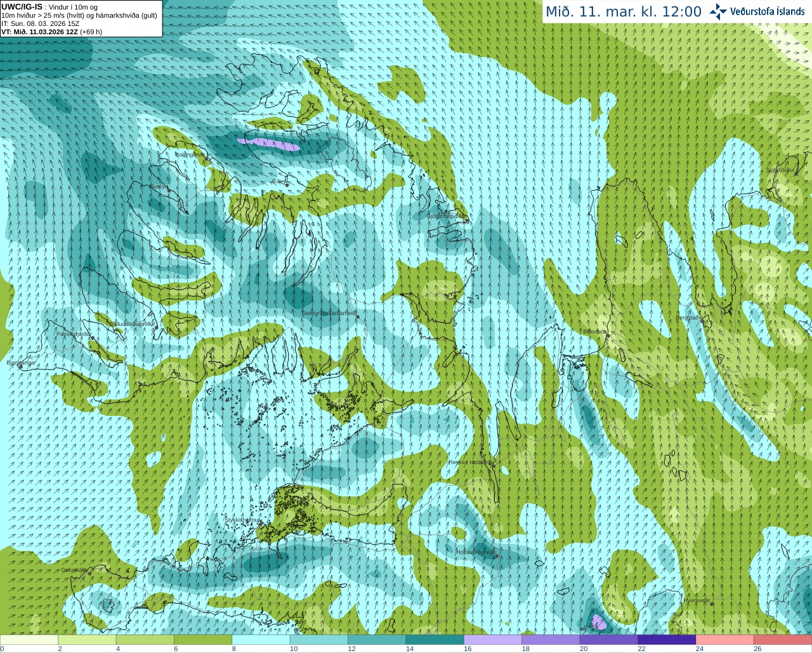Click the Bíldudalsflugvöllur station label
The height and width of the screenshot is (653, 812).
click(x=132, y=323)
